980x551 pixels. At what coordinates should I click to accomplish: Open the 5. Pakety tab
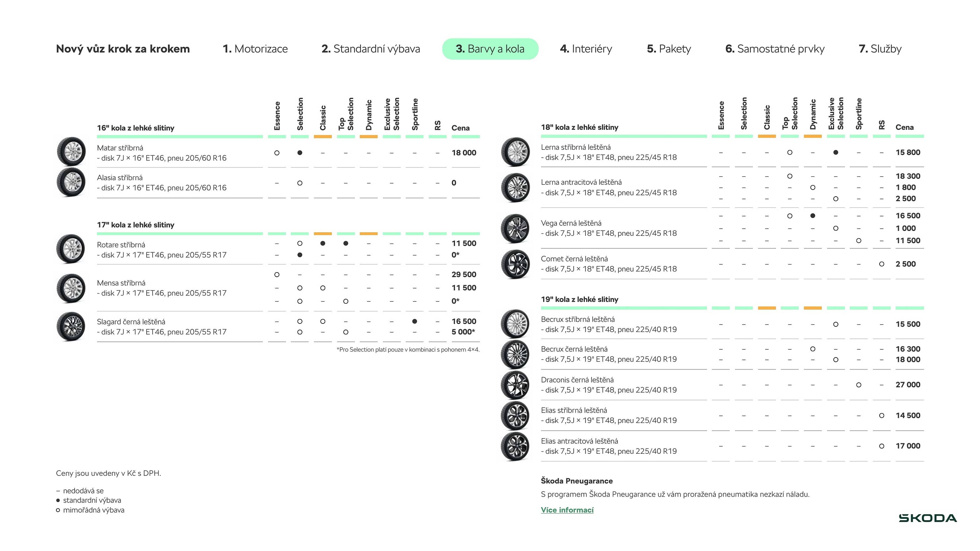pos(669,49)
